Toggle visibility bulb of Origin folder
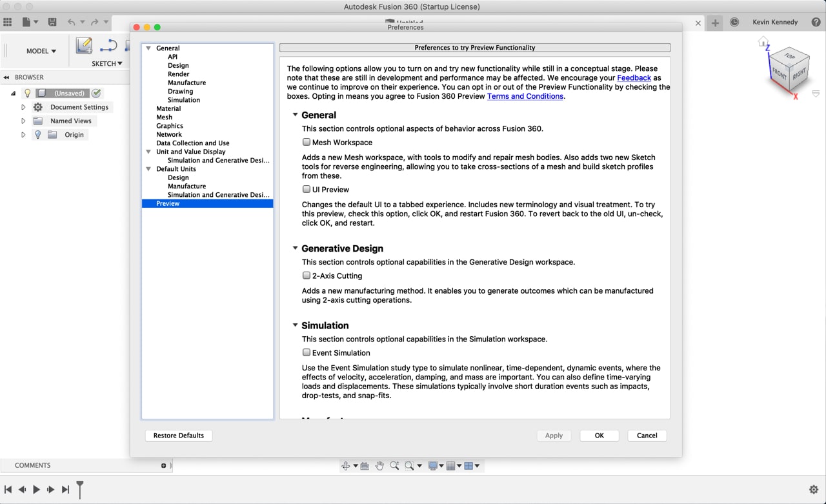Image resolution: width=826 pixels, height=504 pixels. click(x=37, y=135)
